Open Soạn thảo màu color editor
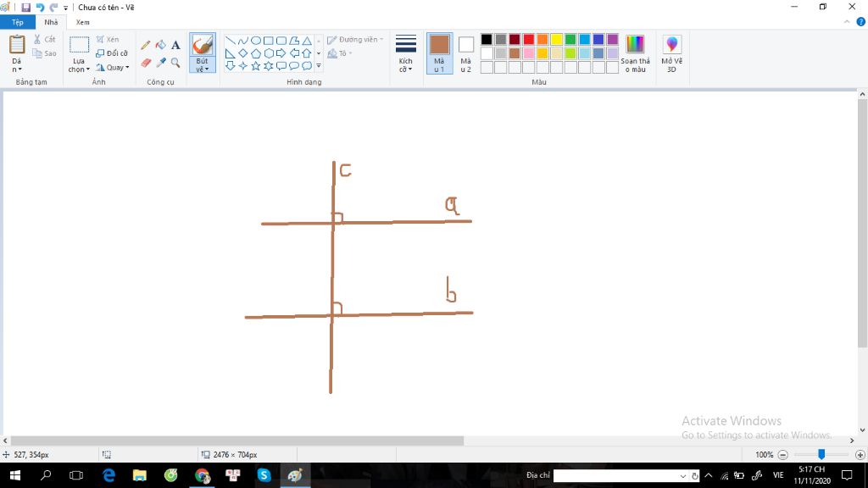 click(x=635, y=53)
